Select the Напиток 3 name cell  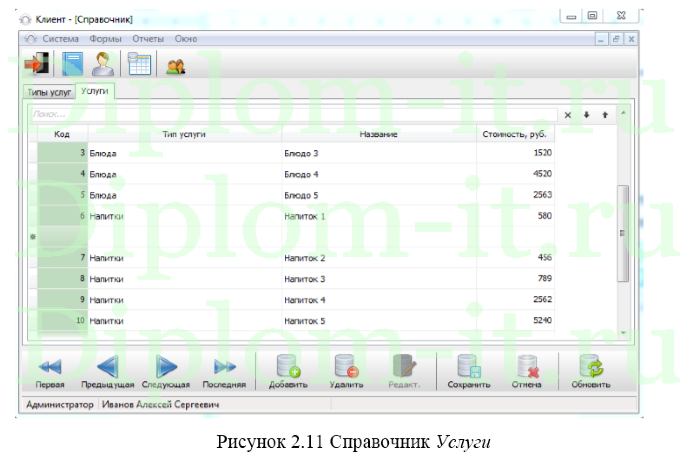tap(379, 279)
